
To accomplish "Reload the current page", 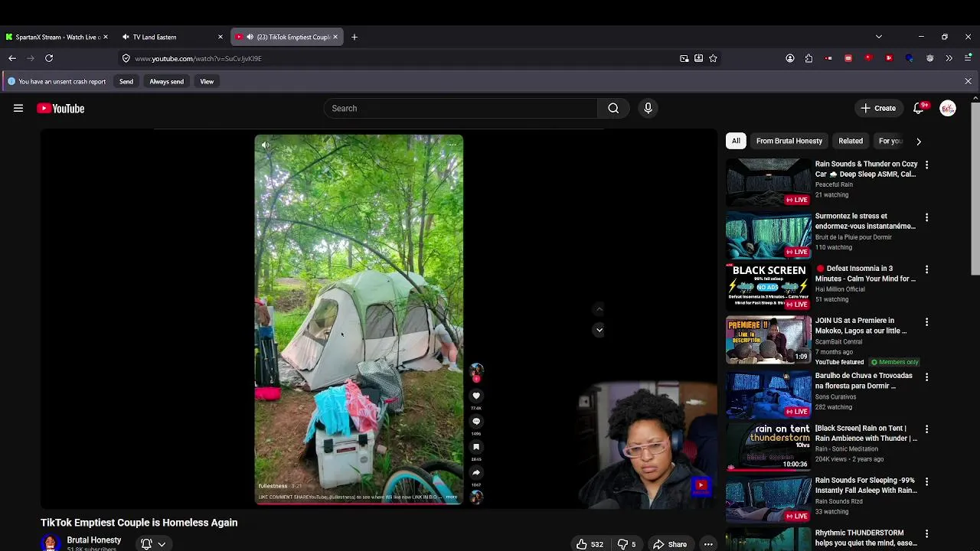I will tap(49, 58).
